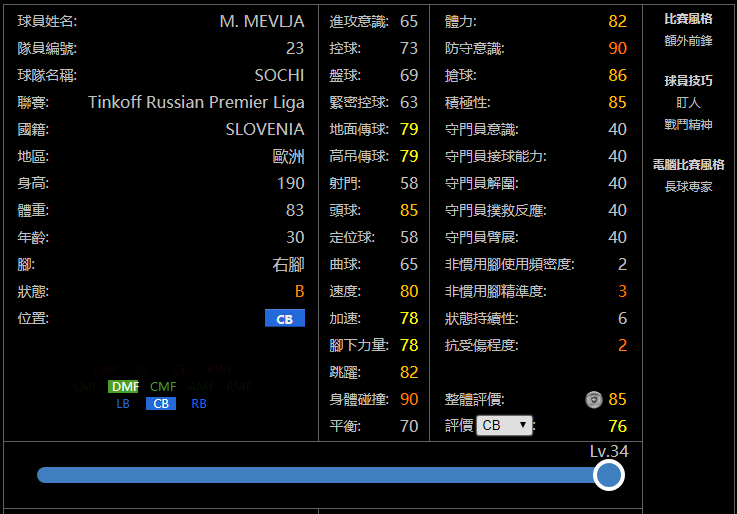Screen dimensions: 737x514
Task: Click the 守門員接球能力 stat label
Action: pos(495,156)
